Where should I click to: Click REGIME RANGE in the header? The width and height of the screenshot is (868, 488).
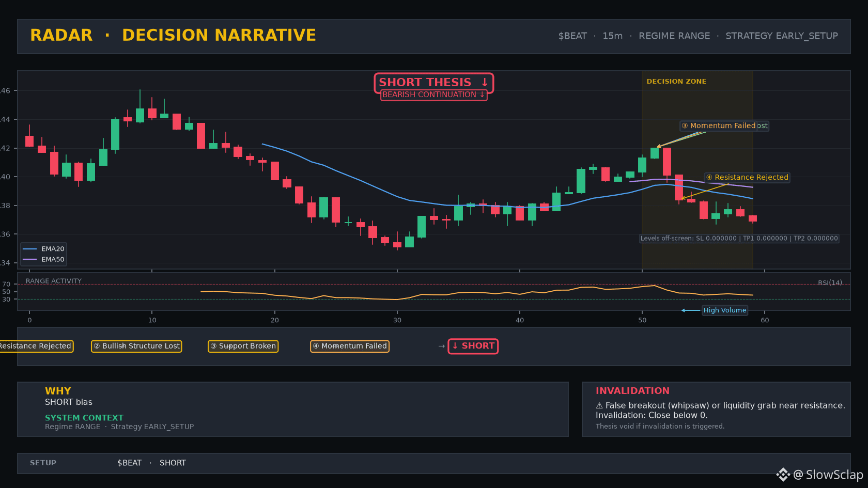674,36
